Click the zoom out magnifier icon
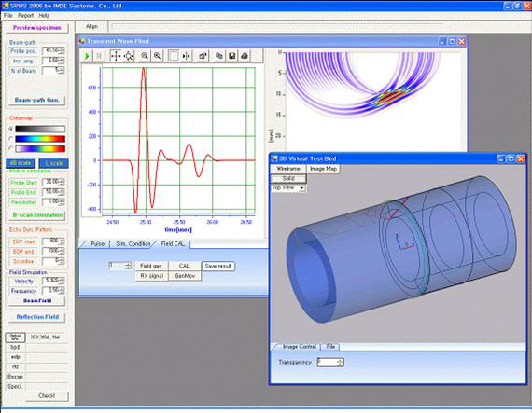This screenshot has width=532, height=413. (x=145, y=56)
